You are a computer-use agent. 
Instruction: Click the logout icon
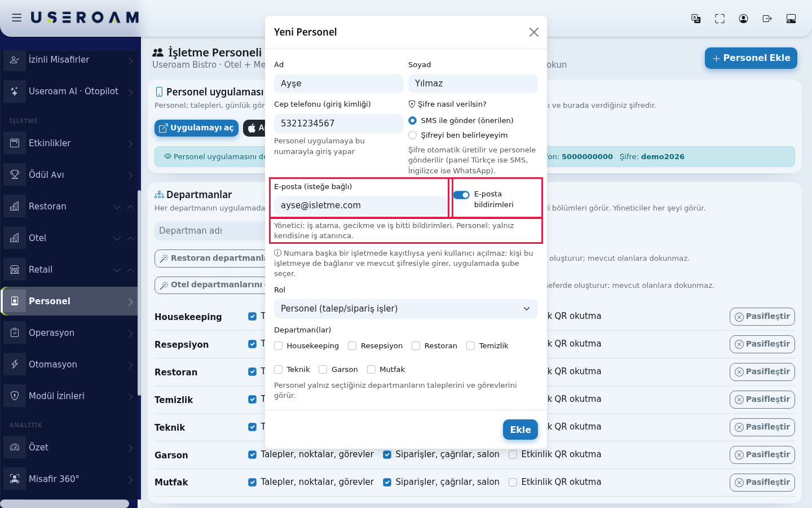767,19
